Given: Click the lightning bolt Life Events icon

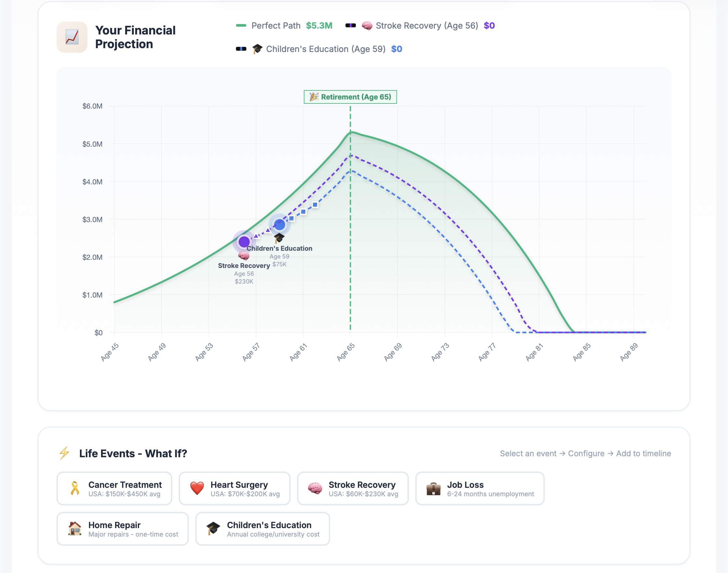Looking at the screenshot, I should (64, 453).
